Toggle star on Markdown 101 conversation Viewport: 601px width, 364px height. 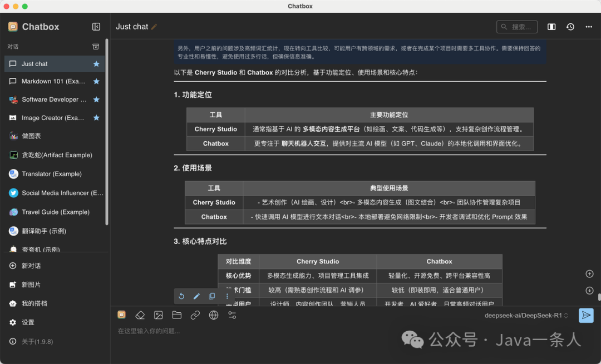tap(96, 81)
